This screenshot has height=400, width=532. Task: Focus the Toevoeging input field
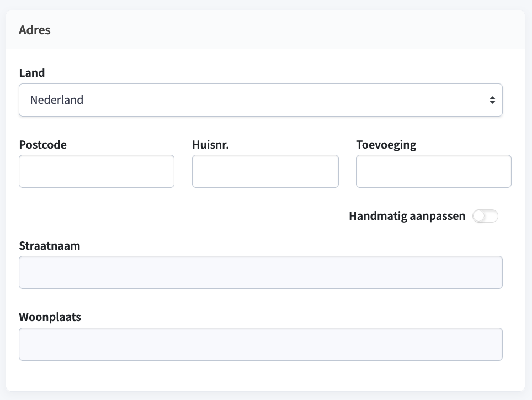pos(434,171)
